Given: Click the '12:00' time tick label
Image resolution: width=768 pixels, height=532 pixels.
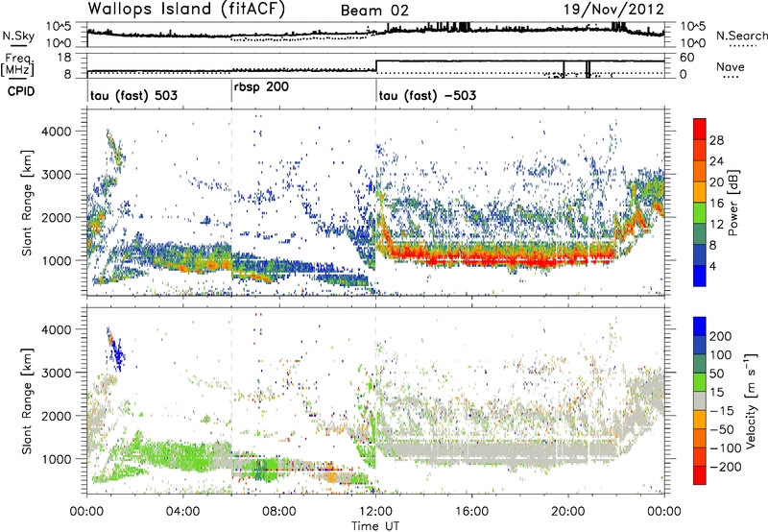Looking at the screenshot, I should click(x=375, y=512).
